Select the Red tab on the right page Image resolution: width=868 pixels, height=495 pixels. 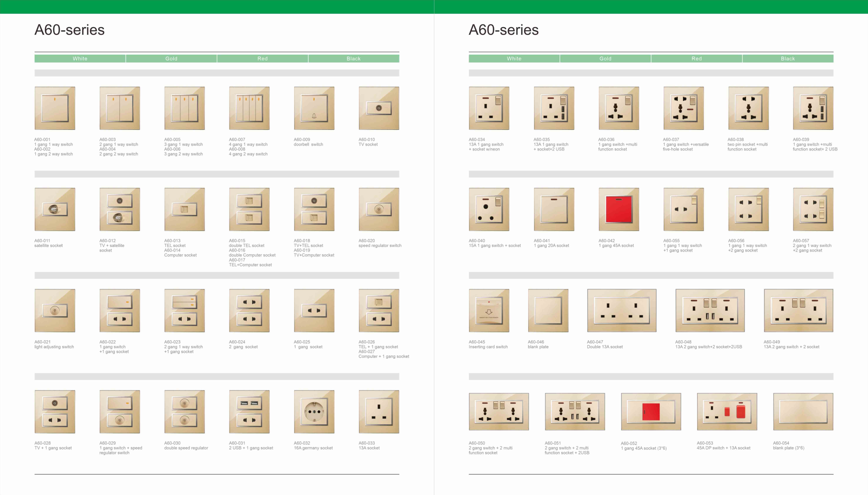tap(697, 59)
